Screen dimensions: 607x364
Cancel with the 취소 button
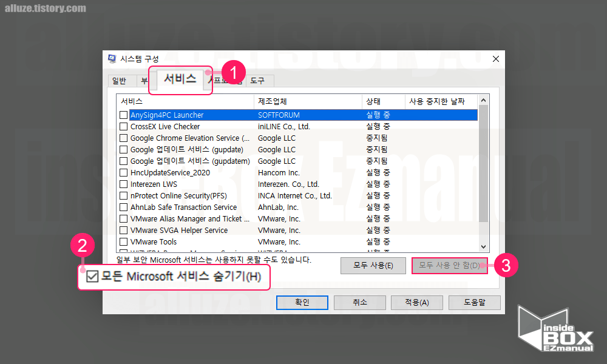359,303
